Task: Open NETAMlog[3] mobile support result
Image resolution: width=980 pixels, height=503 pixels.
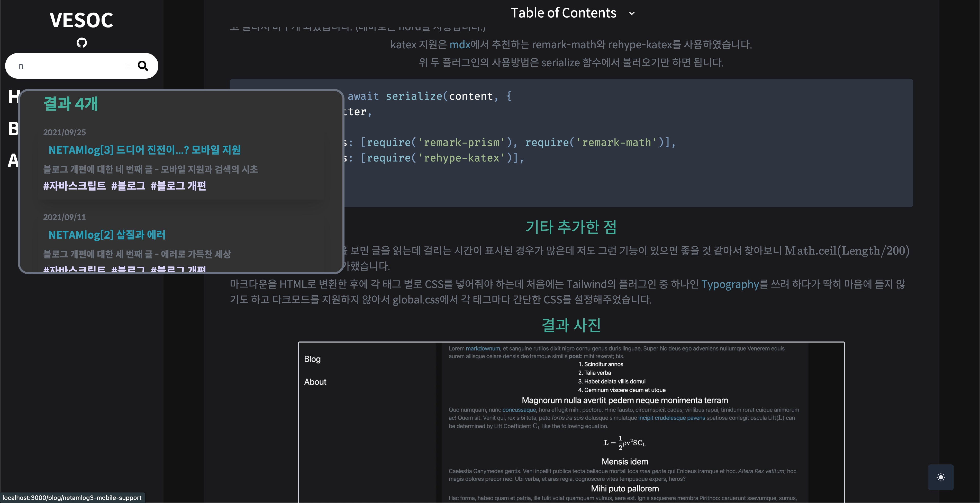Action: pyautogui.click(x=144, y=150)
